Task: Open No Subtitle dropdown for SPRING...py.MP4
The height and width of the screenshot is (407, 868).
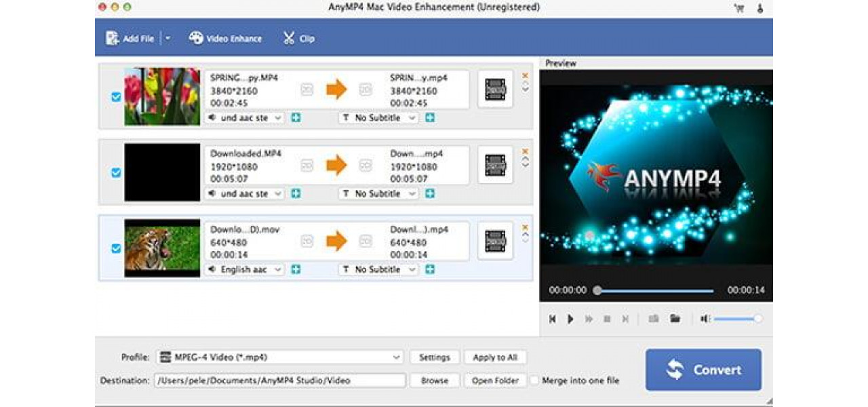Action: tap(378, 118)
